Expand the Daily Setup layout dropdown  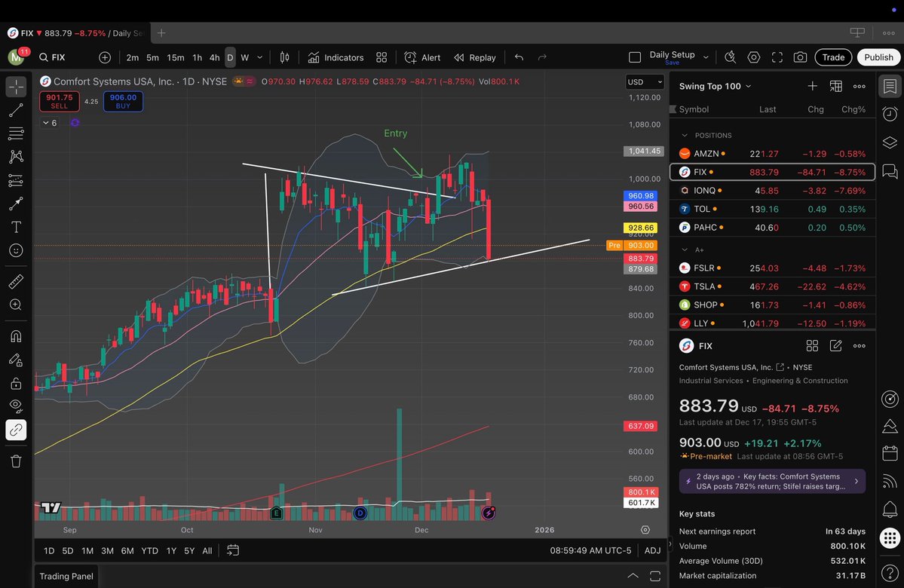click(x=706, y=57)
